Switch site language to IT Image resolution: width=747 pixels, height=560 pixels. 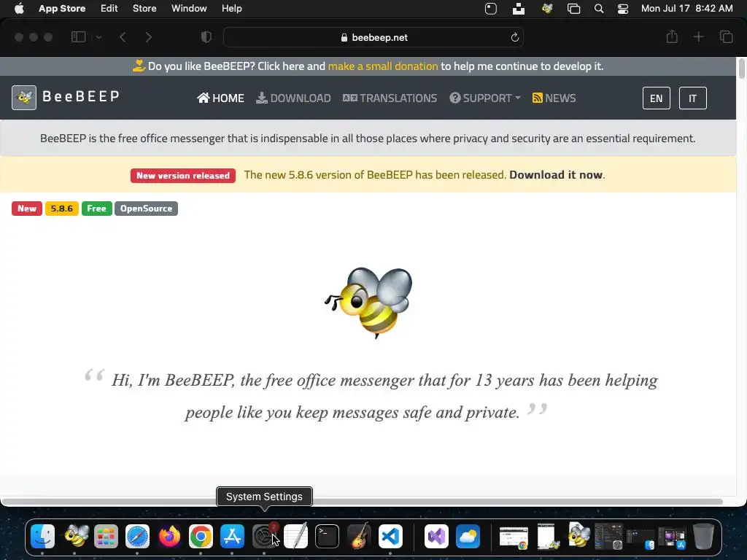tap(692, 98)
